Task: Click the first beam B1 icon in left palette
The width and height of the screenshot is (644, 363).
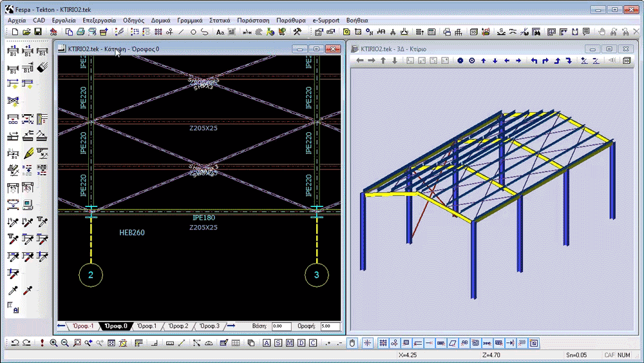Action: click(x=13, y=52)
